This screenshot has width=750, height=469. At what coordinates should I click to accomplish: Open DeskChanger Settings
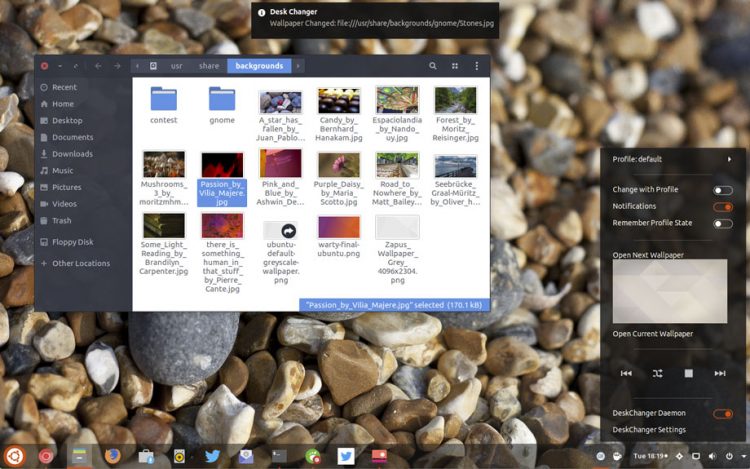point(649,430)
